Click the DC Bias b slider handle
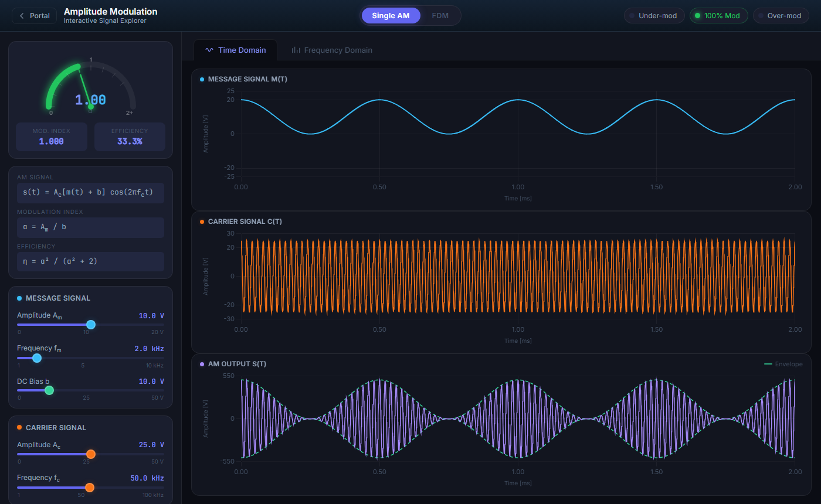 (49, 390)
